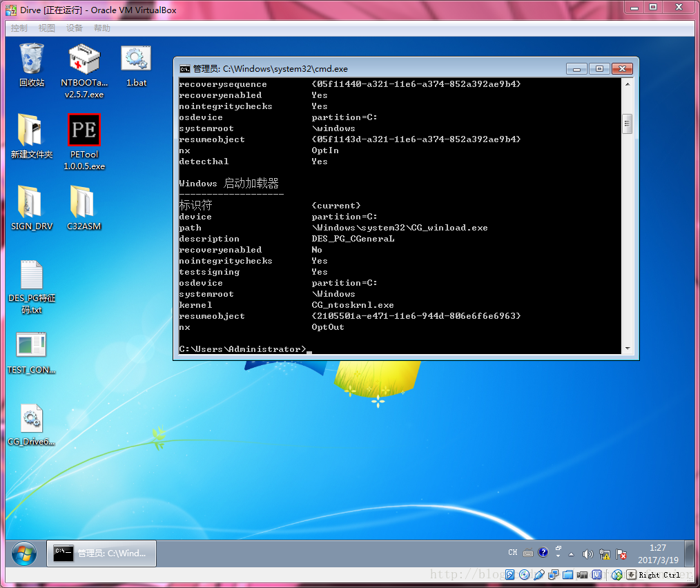The image size is (700, 588).
Task: Open Action Center flag icon
Action: 621,554
